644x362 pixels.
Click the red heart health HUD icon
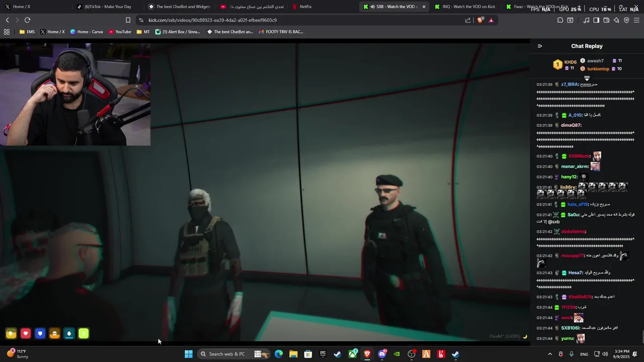26,333
